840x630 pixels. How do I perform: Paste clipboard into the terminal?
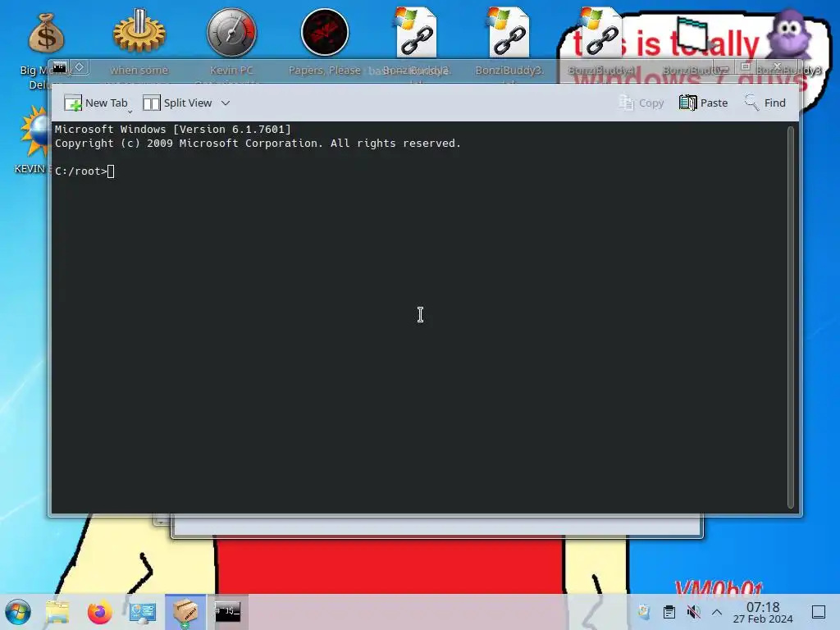point(703,103)
